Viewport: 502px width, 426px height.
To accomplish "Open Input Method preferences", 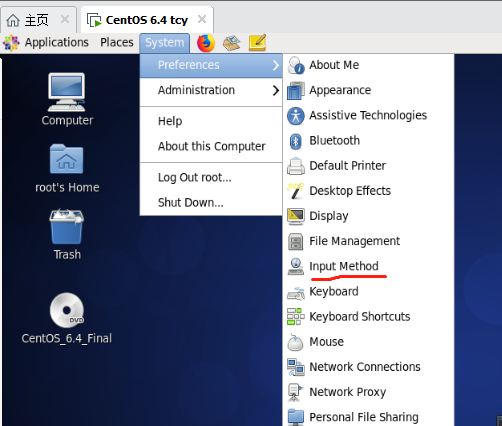I will point(368,266).
